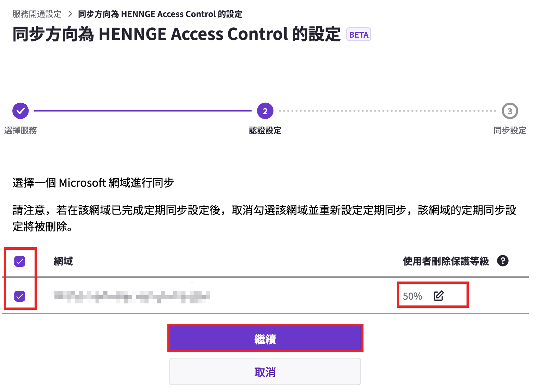This screenshot has height=392, width=536.
Task: Open the 服務開通設定 breadcrumb link
Action: (x=37, y=14)
